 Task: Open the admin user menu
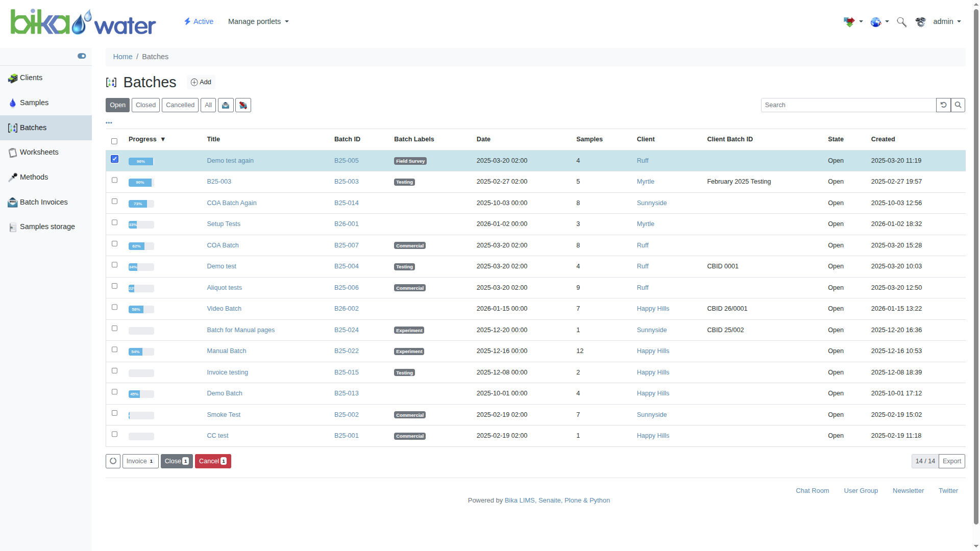(x=947, y=21)
